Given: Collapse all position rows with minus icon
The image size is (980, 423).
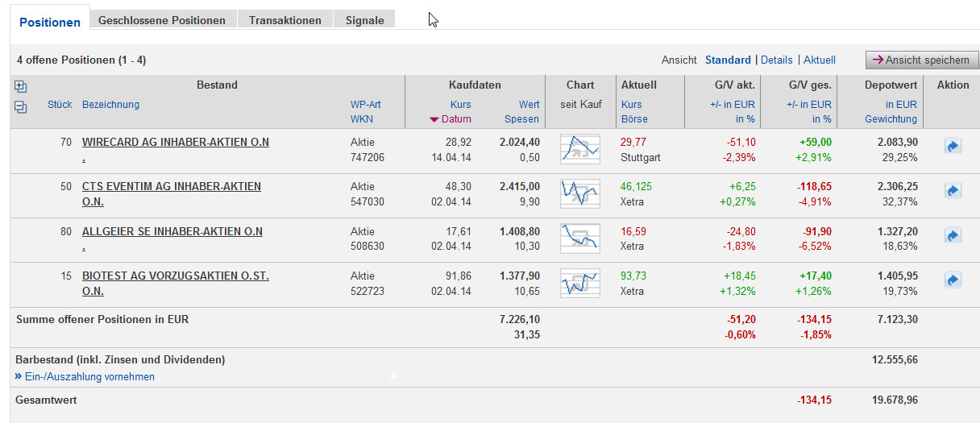Looking at the screenshot, I should (x=21, y=107).
